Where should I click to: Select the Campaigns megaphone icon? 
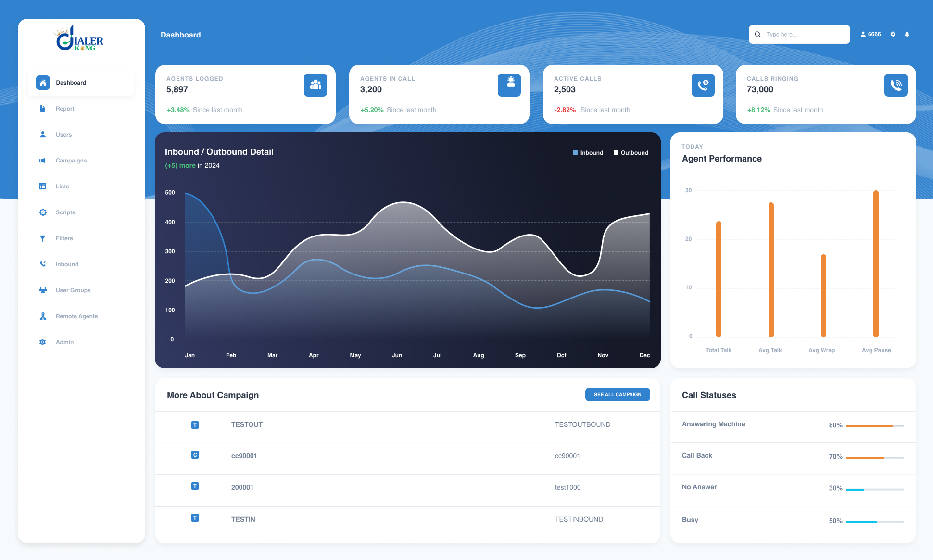43,160
